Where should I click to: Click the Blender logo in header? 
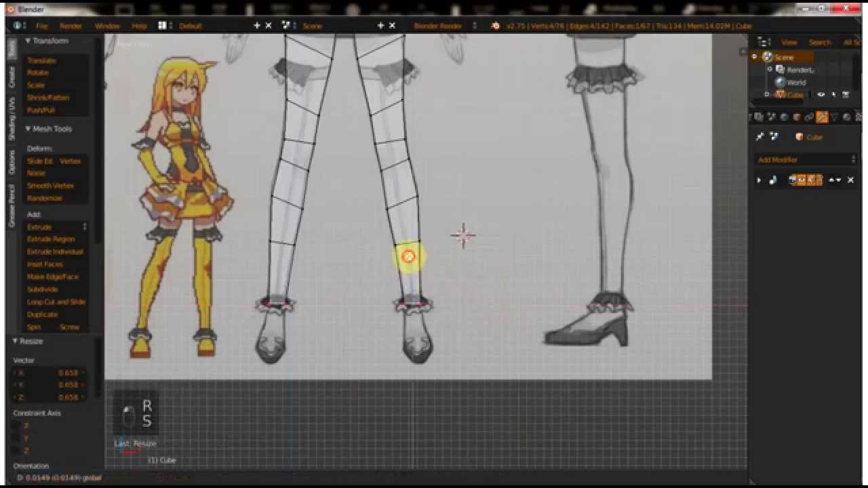click(496, 26)
